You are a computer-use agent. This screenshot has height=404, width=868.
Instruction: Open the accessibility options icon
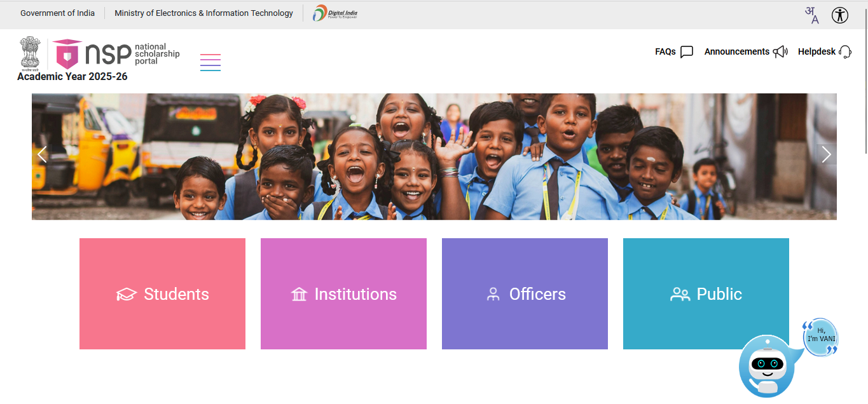pos(839,15)
